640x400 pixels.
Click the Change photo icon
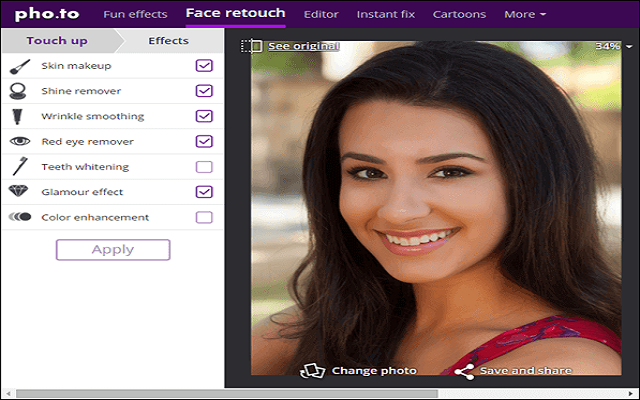[313, 371]
